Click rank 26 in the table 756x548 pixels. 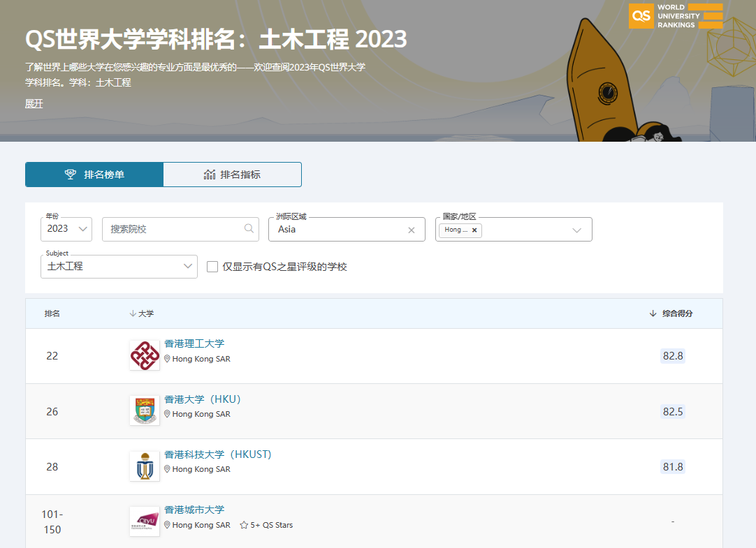pos(52,412)
